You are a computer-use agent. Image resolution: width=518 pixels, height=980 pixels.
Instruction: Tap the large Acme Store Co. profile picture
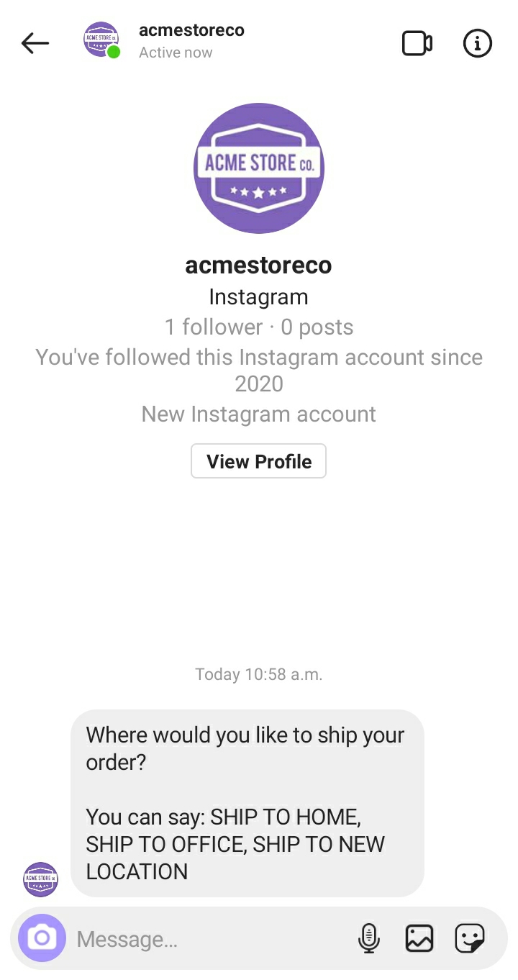tap(259, 168)
